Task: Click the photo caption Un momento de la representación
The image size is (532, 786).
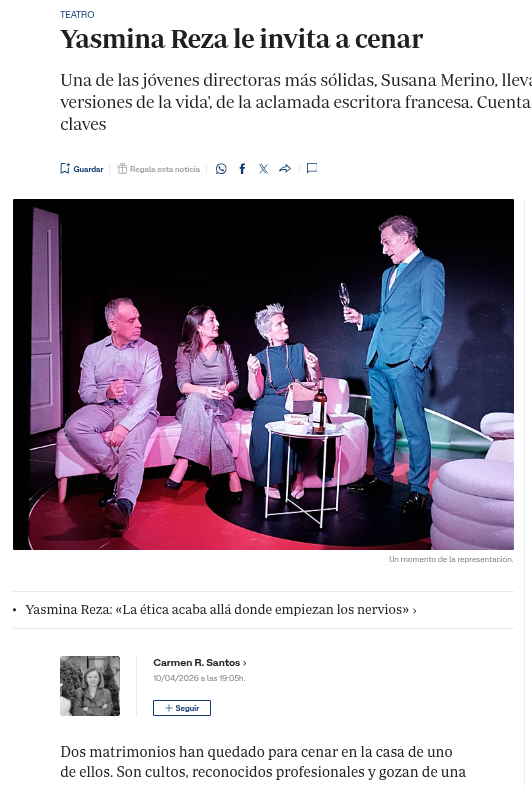Action: tap(451, 559)
